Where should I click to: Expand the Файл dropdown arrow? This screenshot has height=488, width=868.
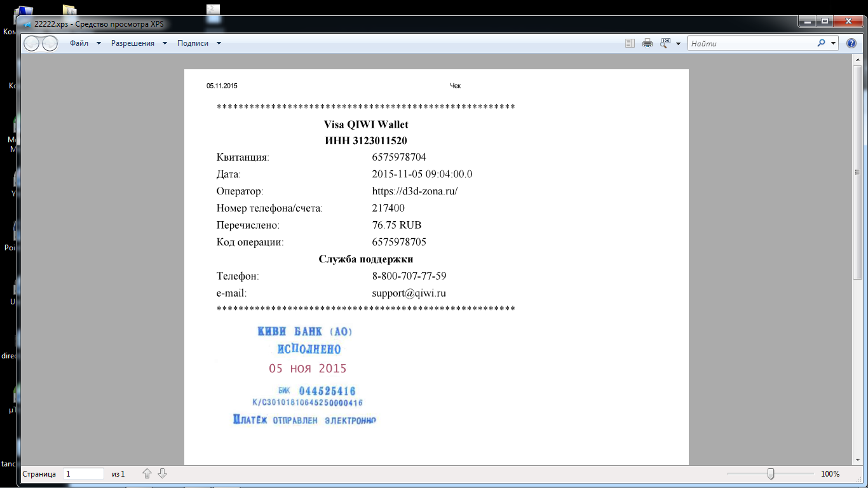pyautogui.click(x=98, y=43)
